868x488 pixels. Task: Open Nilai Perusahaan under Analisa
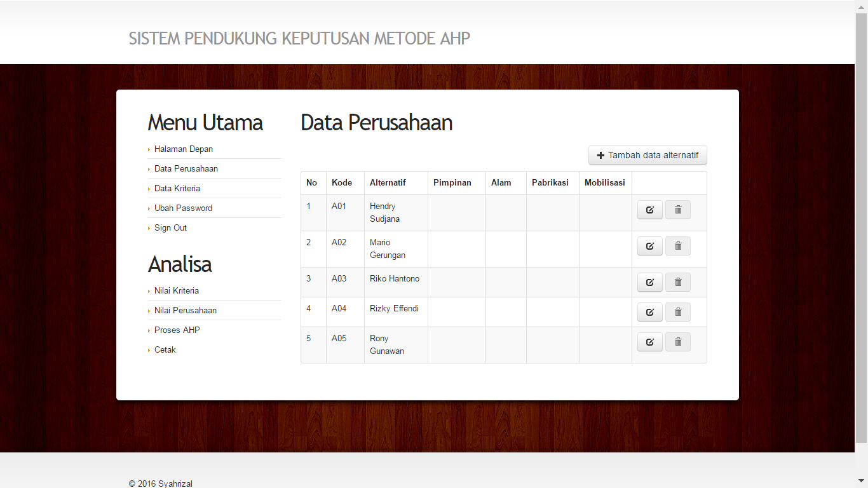tap(186, 311)
